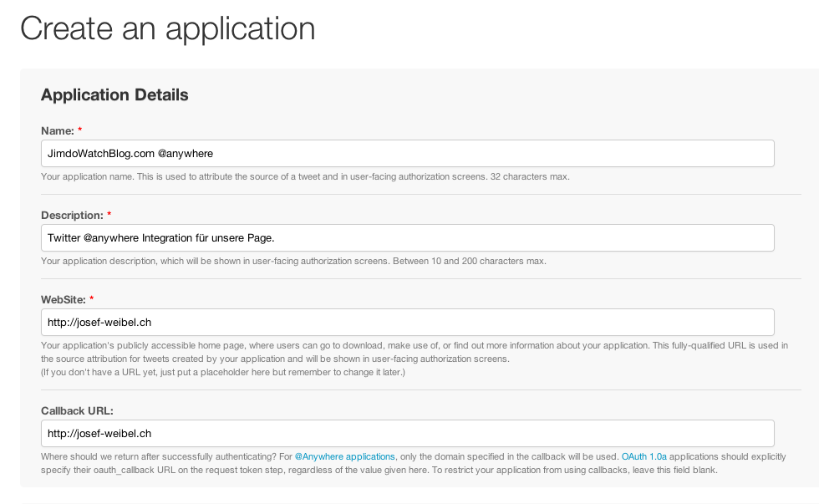
Task: Click the 'Callback URL:' field label
Action: coord(79,410)
